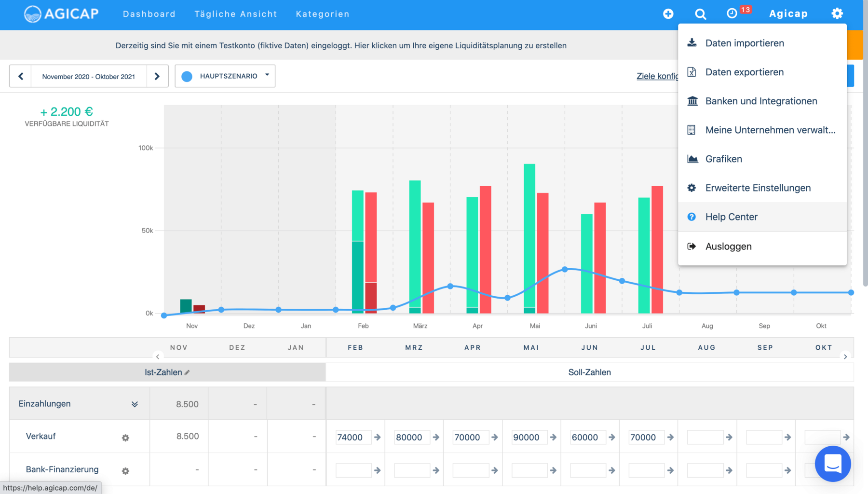The width and height of the screenshot is (868, 494).
Task: Open the Tägliche Ansicht tab
Action: pos(236,14)
